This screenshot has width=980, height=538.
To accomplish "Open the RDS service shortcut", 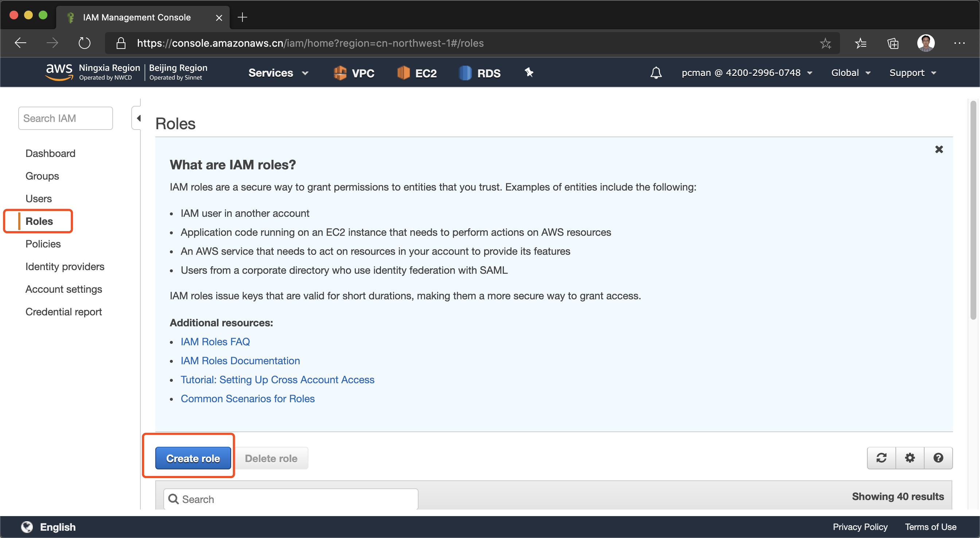I will tap(480, 73).
